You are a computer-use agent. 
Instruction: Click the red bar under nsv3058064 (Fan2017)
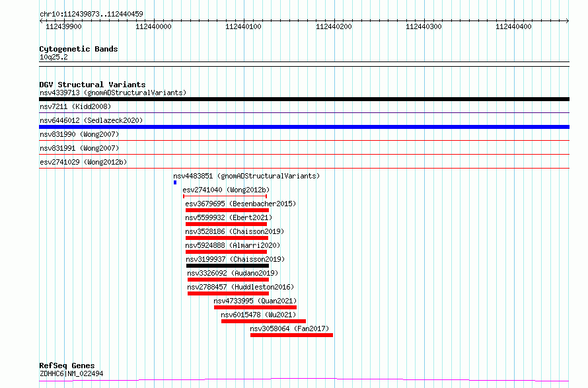(x=291, y=335)
